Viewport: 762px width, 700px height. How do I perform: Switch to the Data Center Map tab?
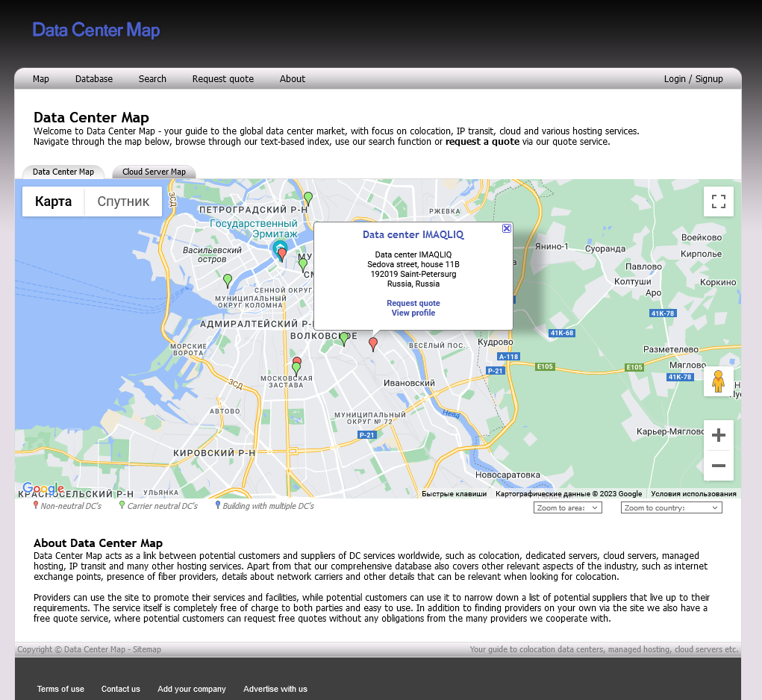tap(63, 172)
